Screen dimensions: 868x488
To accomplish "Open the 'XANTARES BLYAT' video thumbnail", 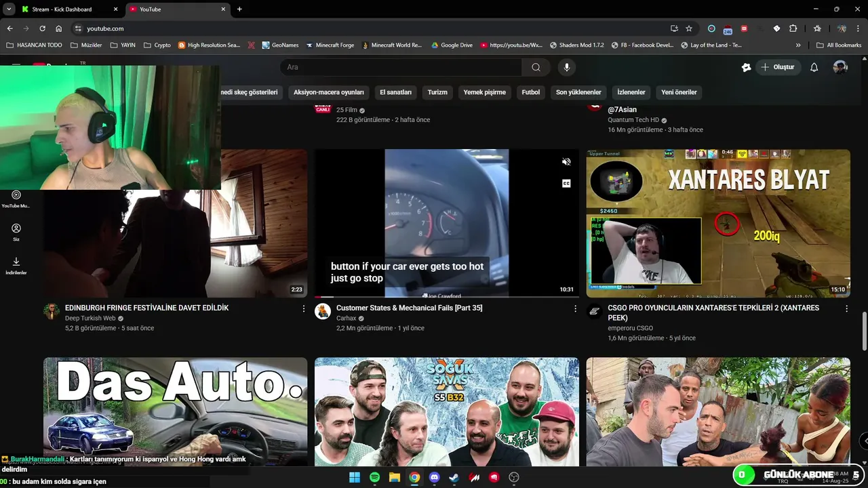I will click(x=718, y=223).
